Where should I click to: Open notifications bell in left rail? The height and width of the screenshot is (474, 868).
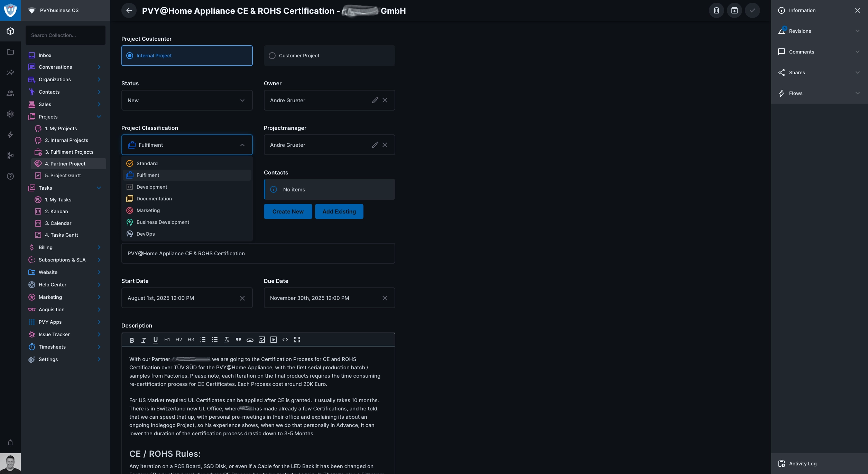pyautogui.click(x=10, y=443)
